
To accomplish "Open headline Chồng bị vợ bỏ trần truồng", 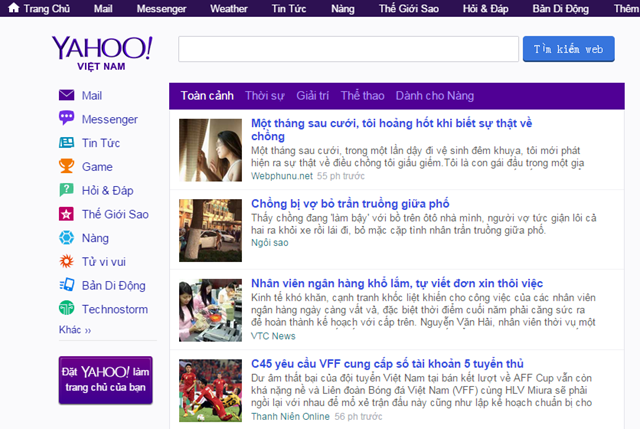I will [350, 203].
